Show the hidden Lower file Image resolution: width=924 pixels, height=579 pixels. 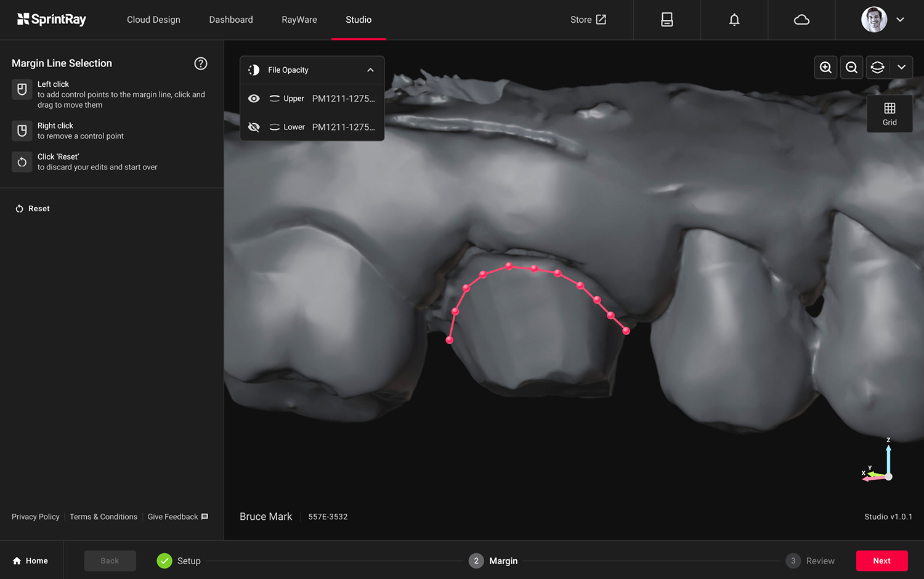(x=254, y=127)
